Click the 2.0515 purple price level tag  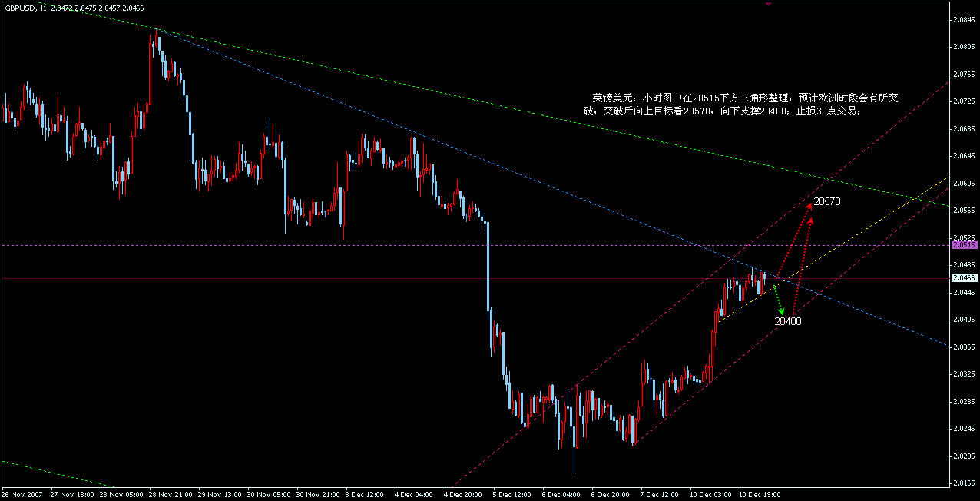click(965, 244)
